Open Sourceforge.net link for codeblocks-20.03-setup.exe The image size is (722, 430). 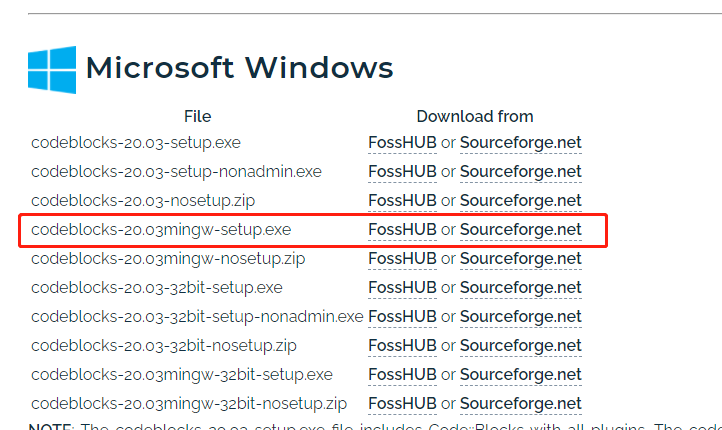[x=520, y=143]
